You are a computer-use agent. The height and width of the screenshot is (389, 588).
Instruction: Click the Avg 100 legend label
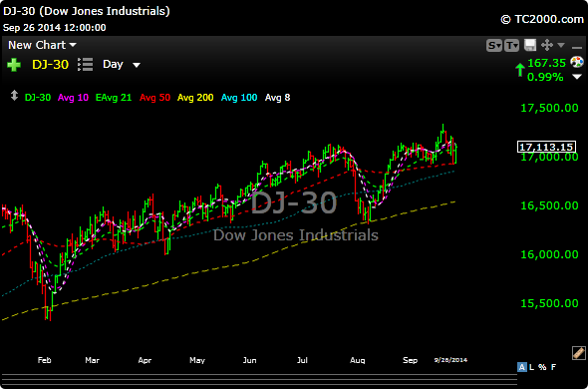(239, 98)
